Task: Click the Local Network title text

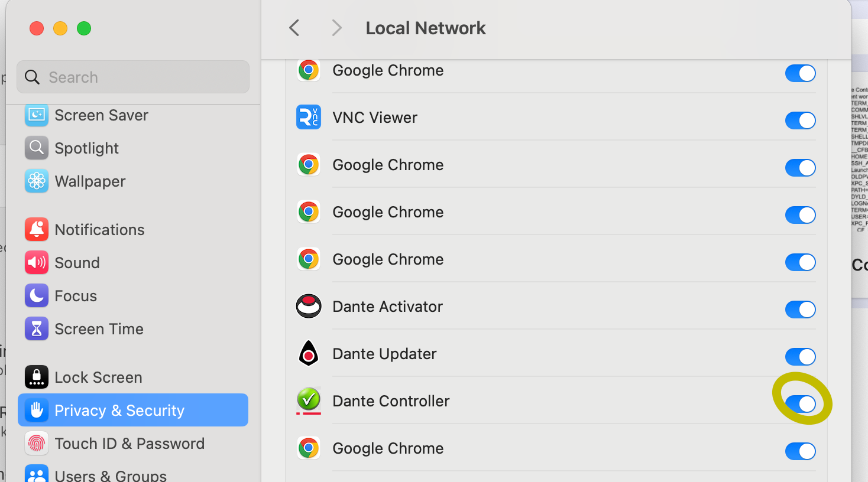Action: (x=426, y=28)
